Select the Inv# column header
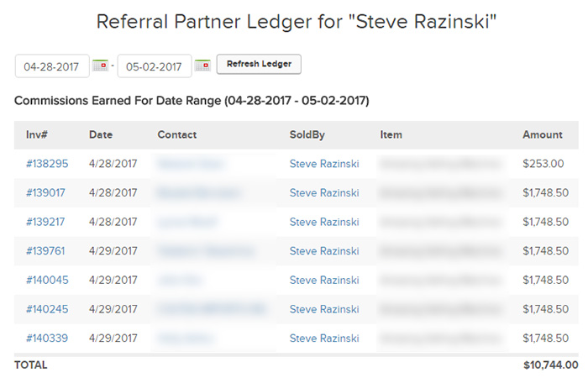Screen dimensions: 588x378 pyautogui.click(x=36, y=134)
